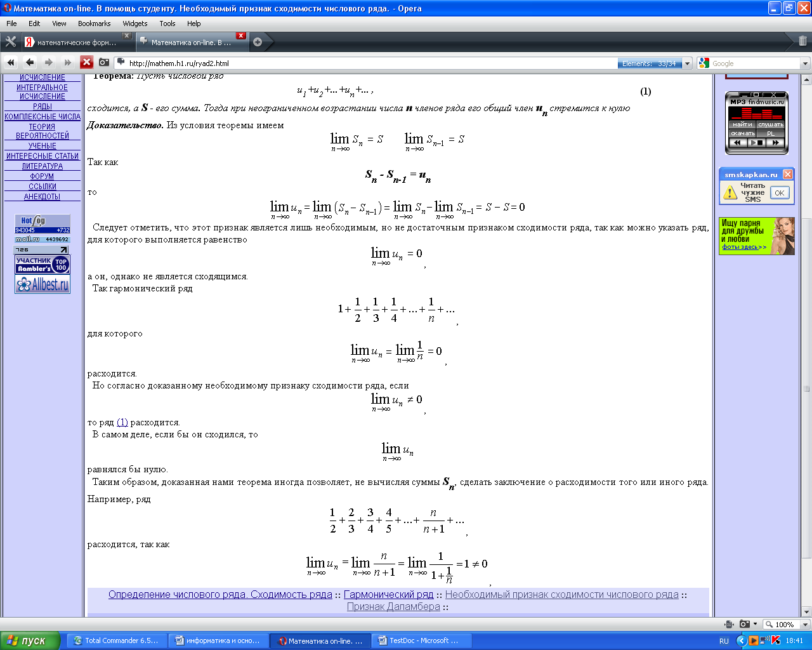Close the Yandex 'математические форм' tab

(x=126, y=36)
